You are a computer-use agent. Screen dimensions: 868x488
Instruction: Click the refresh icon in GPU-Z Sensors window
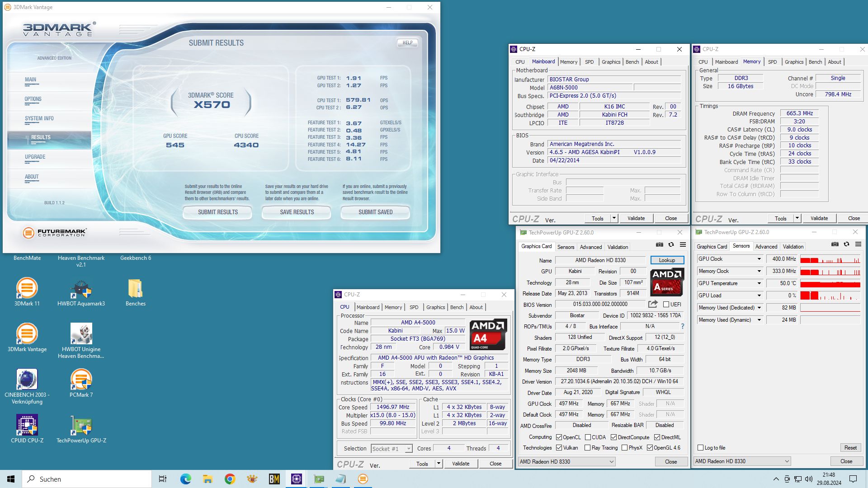847,244
